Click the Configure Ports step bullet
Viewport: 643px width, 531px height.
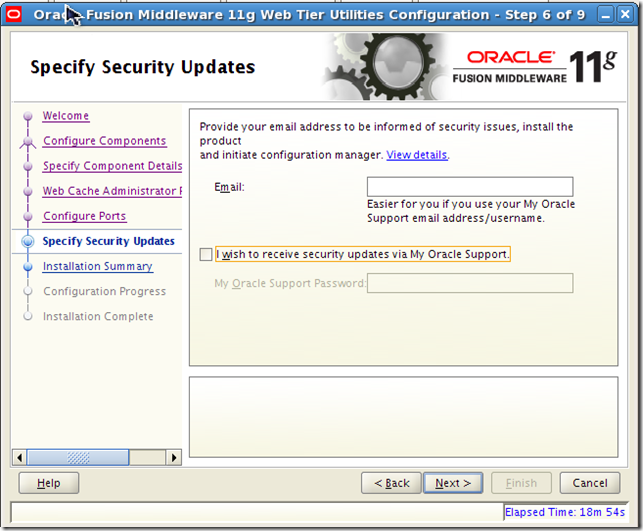(28, 217)
